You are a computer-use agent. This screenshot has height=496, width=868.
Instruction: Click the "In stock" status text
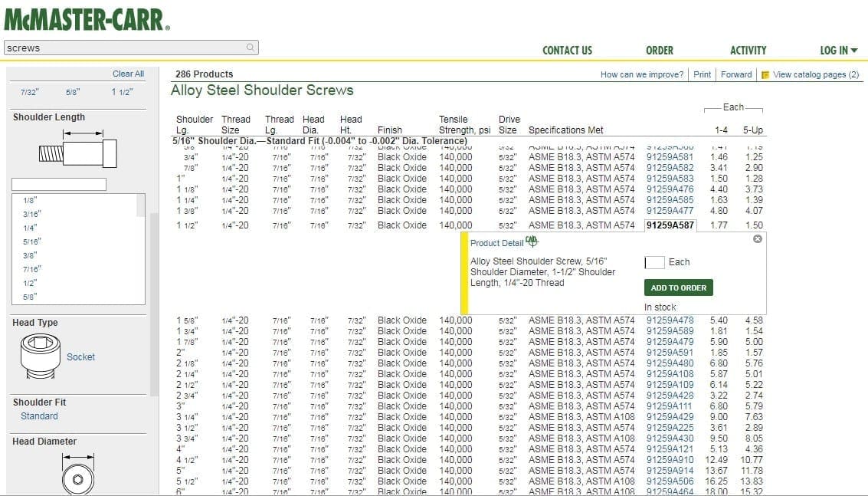click(x=660, y=307)
